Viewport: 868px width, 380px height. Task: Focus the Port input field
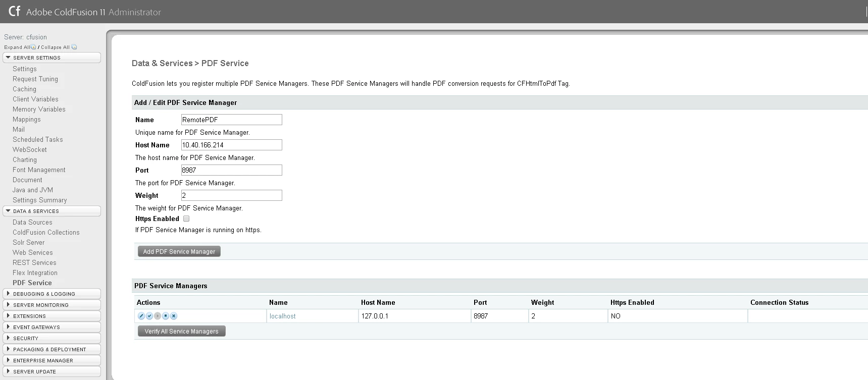pyautogui.click(x=232, y=170)
